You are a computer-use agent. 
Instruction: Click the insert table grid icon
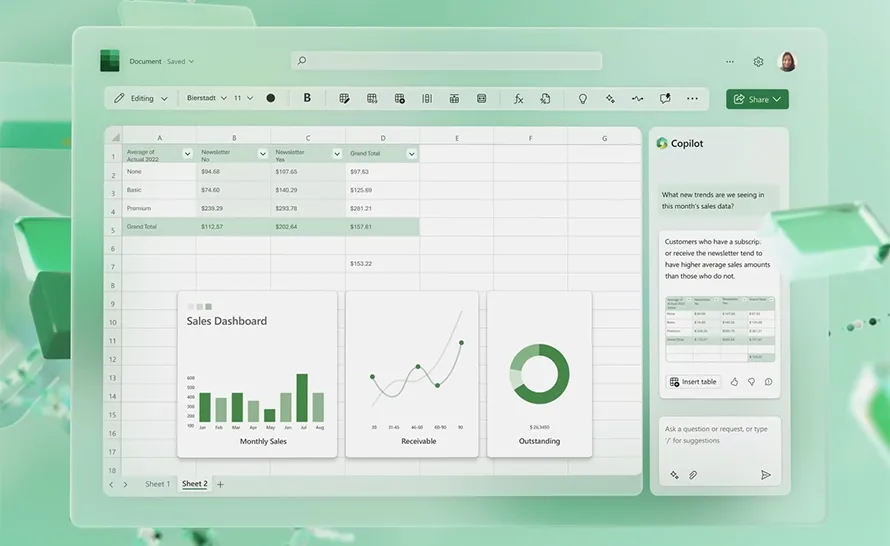click(372, 99)
